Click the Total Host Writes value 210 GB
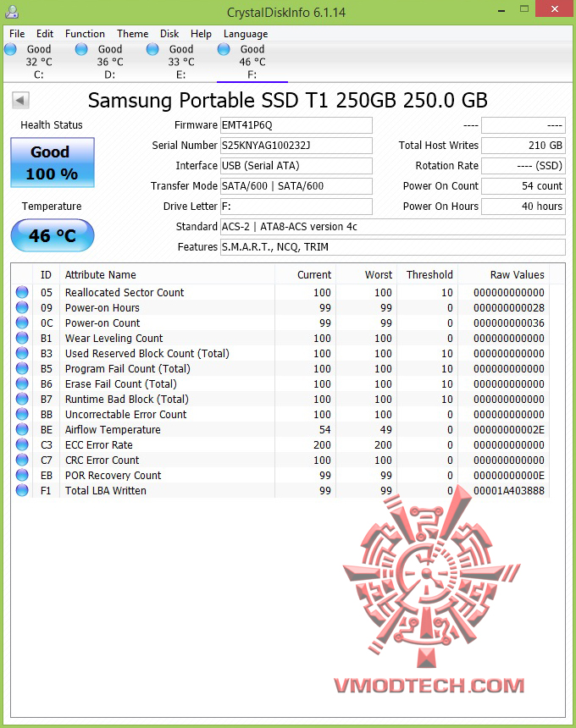This screenshot has width=576, height=728. pos(523,146)
